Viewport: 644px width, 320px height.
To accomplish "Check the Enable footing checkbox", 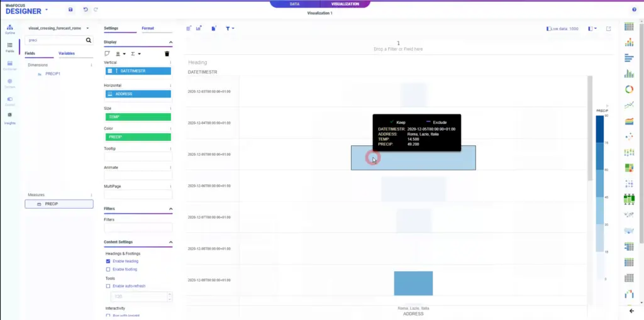I will 108,269.
